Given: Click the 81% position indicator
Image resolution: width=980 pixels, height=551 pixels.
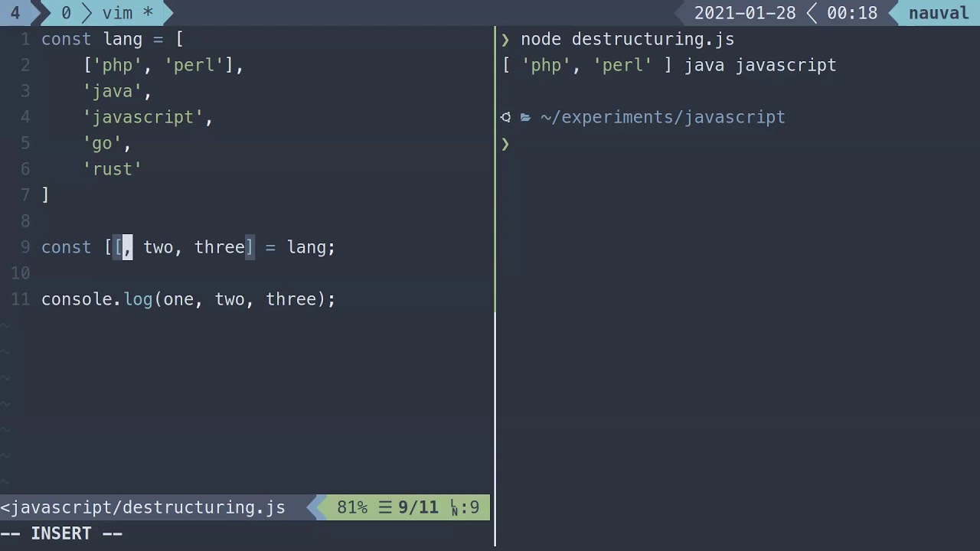Looking at the screenshot, I should tap(352, 507).
